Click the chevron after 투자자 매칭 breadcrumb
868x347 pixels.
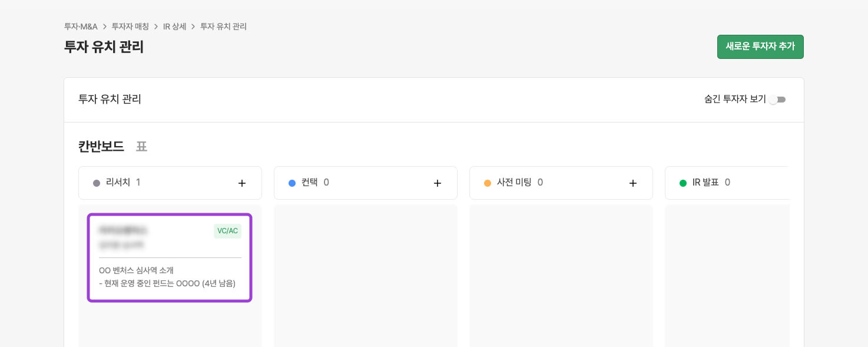click(x=156, y=27)
